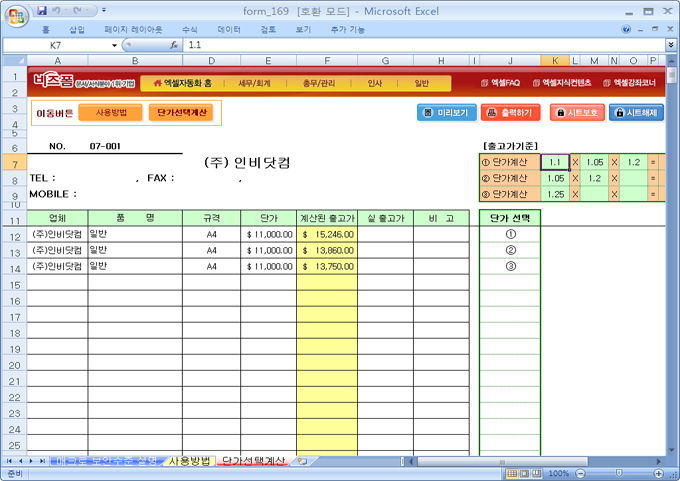Click the 시트해제 unprotect sheet button

coord(636,113)
